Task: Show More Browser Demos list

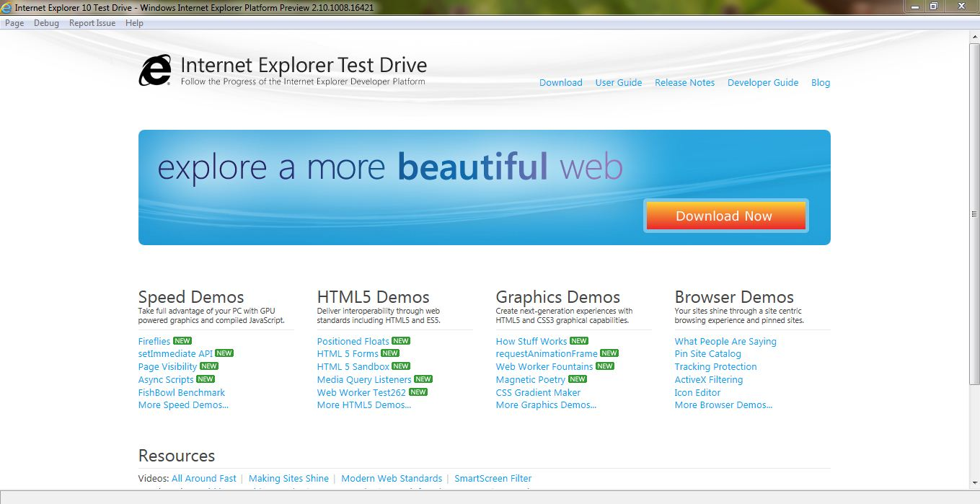Action: (x=723, y=405)
